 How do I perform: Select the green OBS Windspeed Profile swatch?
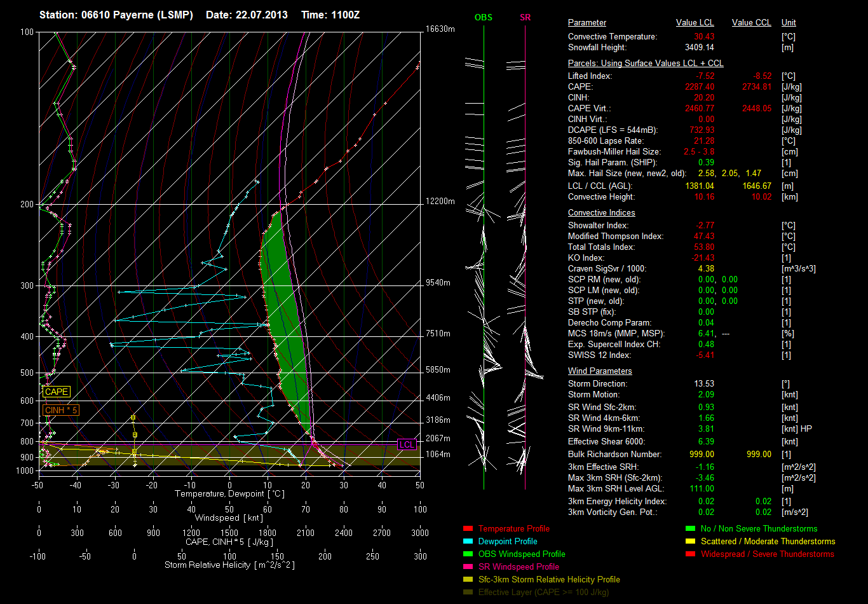468,554
